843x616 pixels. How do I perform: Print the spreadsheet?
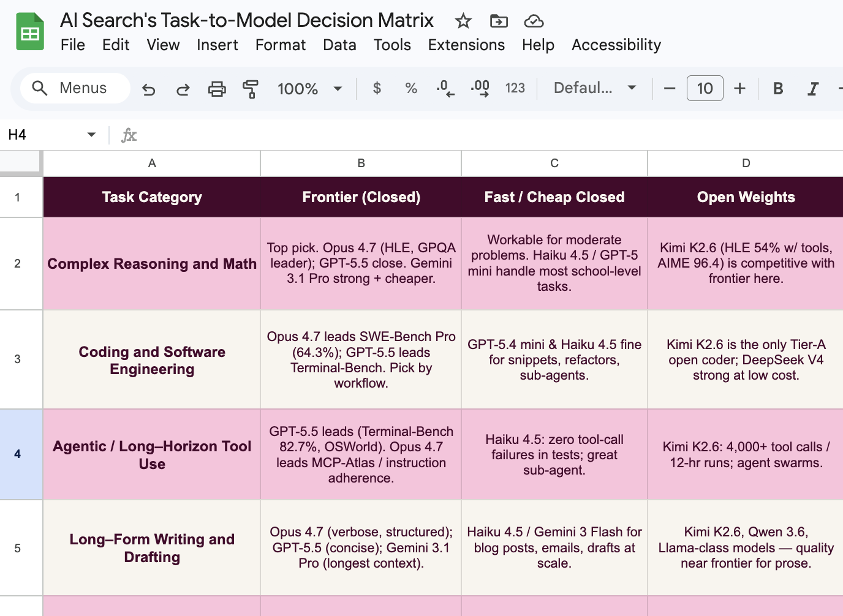[217, 89]
